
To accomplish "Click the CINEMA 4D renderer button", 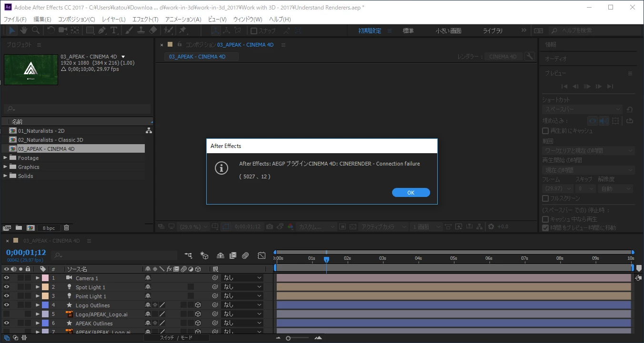I will pyautogui.click(x=503, y=57).
